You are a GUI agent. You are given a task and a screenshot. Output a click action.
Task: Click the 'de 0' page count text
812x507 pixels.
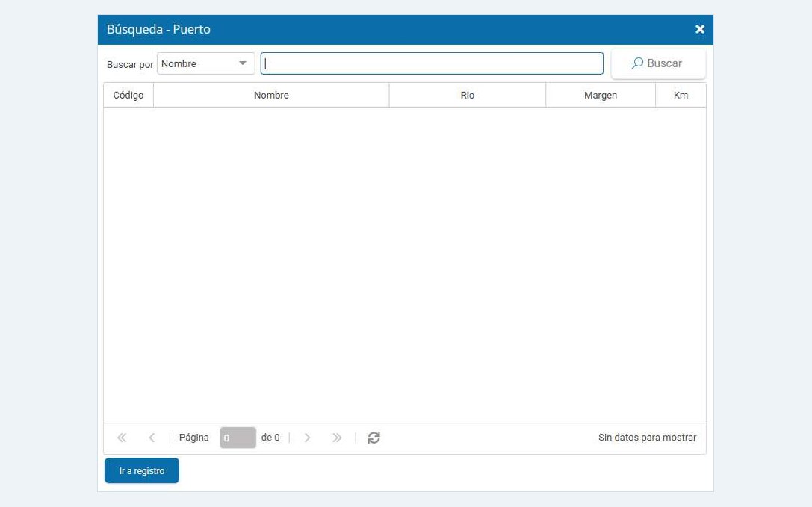270,438
